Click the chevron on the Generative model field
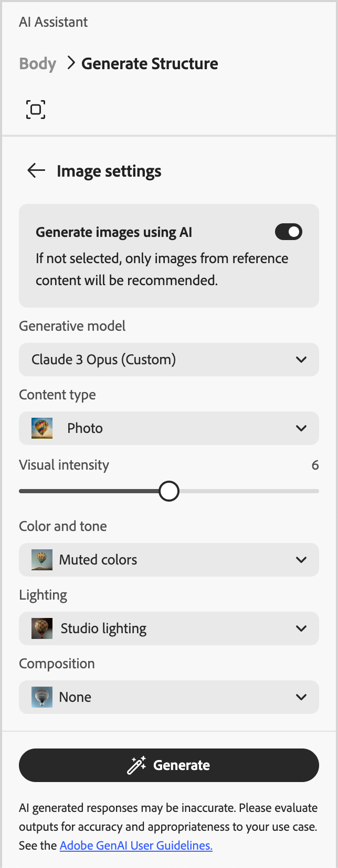 [302, 360]
